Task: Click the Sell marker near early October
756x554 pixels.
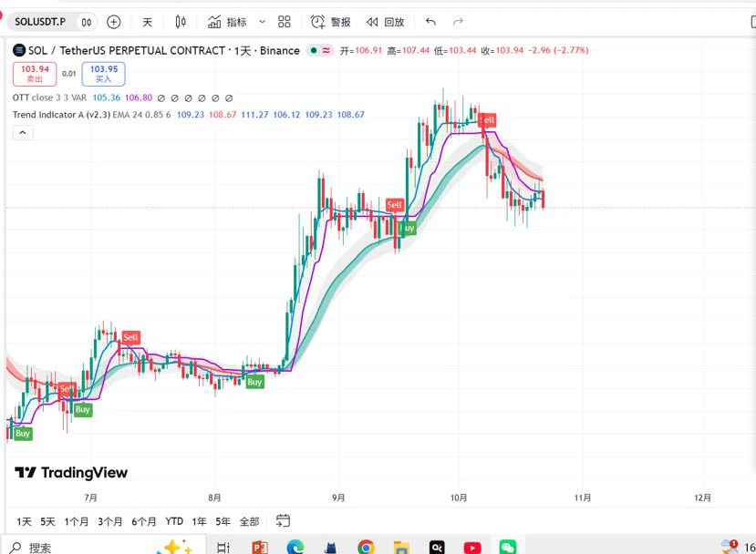Action: click(488, 120)
